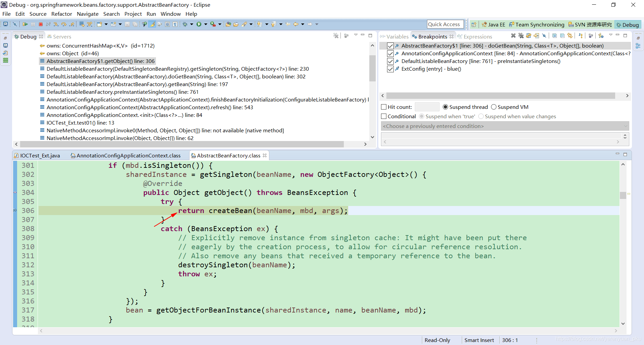
Task: Open the Run Last Tool dropdown arrow
Action: coord(220,24)
